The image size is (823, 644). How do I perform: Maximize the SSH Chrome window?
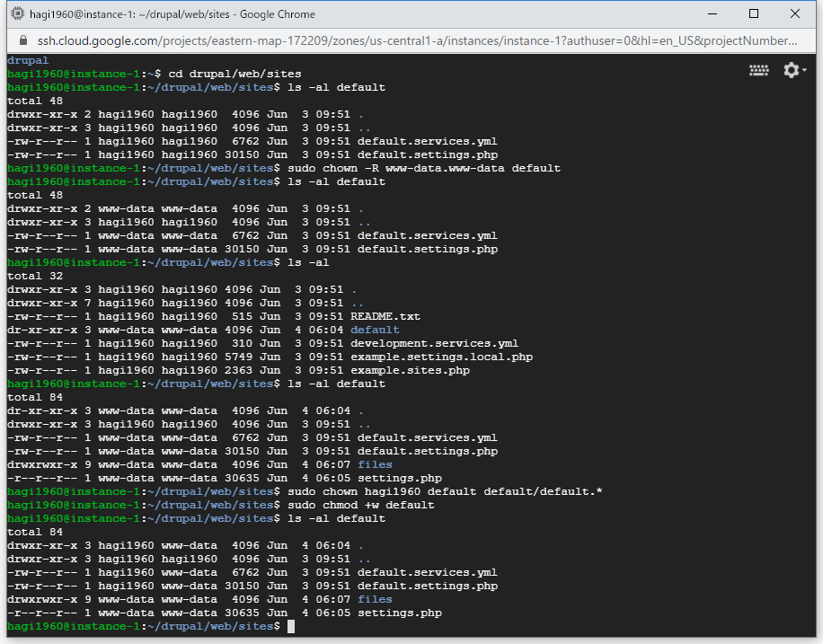coord(754,14)
